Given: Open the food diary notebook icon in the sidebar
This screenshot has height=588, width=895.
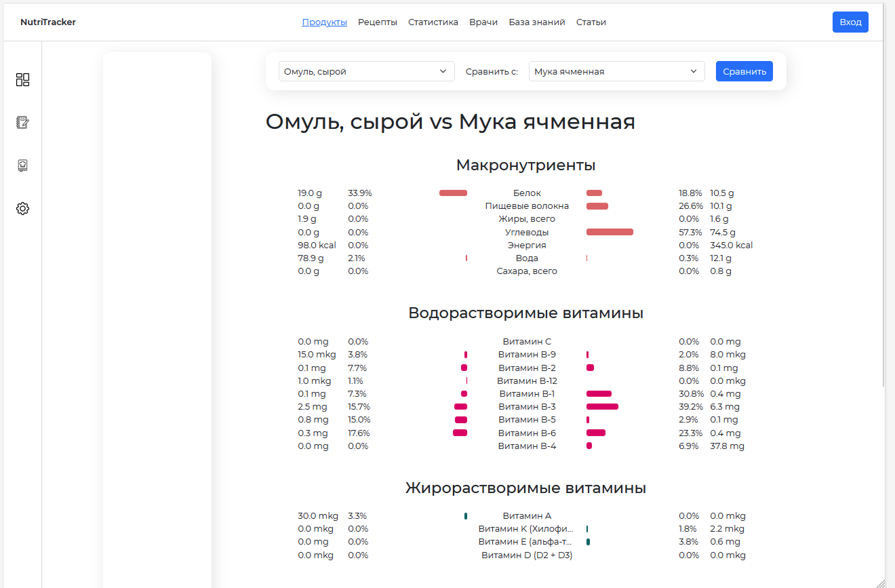Looking at the screenshot, I should coord(22,123).
